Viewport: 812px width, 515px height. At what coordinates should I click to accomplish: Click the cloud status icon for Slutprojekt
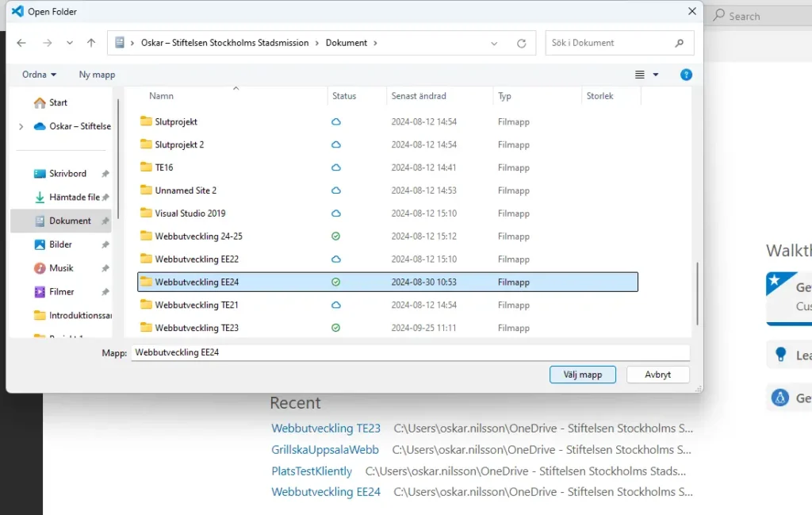[335, 122]
